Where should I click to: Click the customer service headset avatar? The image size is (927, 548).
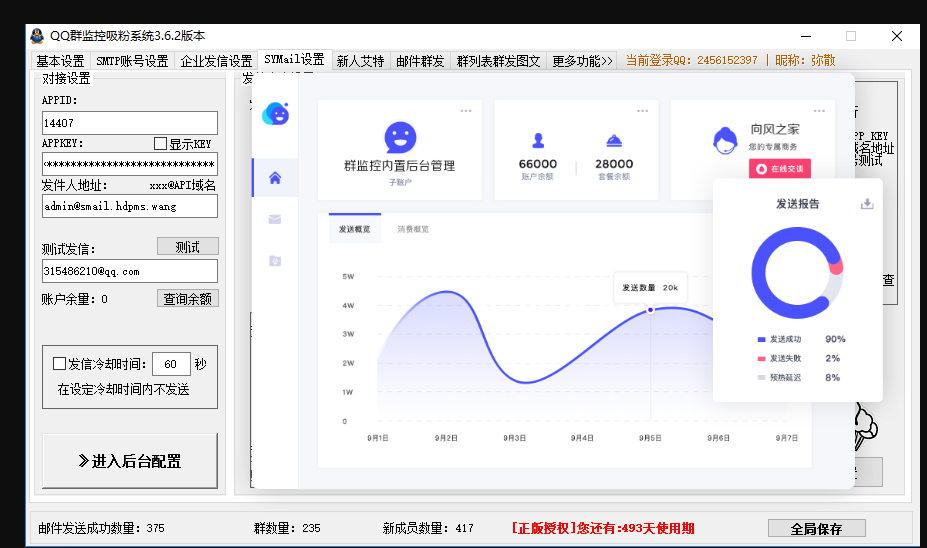coord(725,141)
